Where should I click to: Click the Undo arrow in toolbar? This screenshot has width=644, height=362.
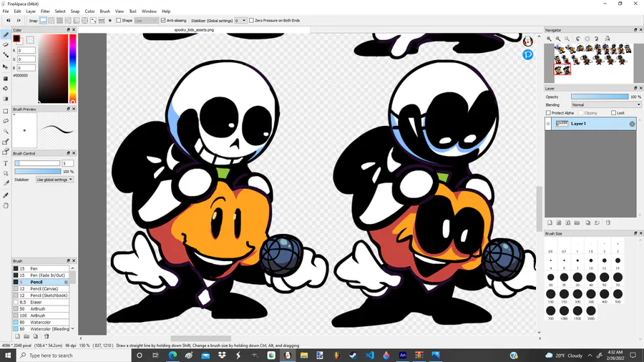click(x=8, y=21)
